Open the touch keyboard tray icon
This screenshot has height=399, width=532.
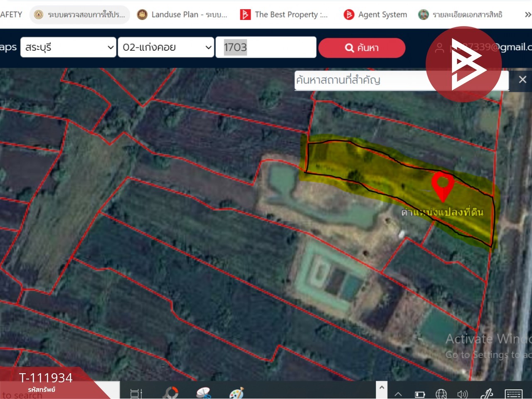(x=513, y=394)
